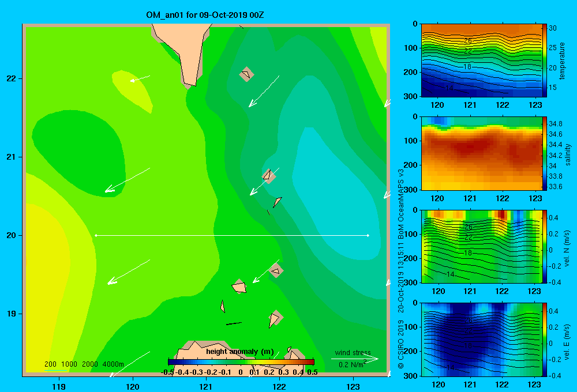Image resolution: width=577 pixels, height=392 pixels.
Task: Open the northward velocity section plot
Action: [481, 246]
